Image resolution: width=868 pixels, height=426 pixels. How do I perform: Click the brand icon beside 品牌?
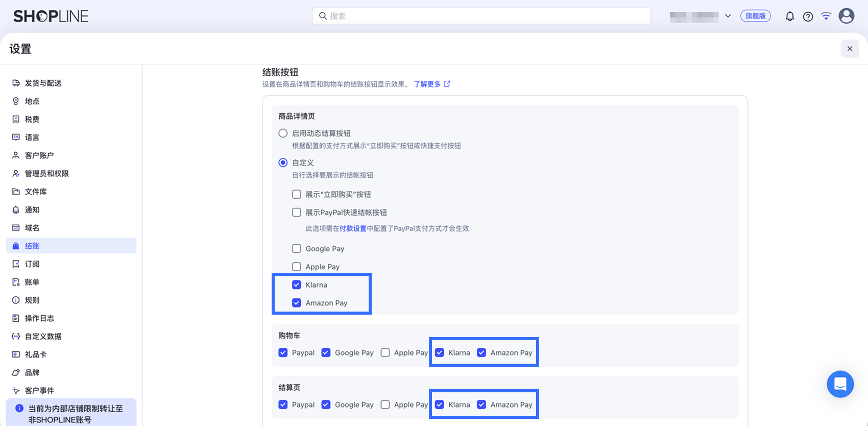(x=16, y=372)
